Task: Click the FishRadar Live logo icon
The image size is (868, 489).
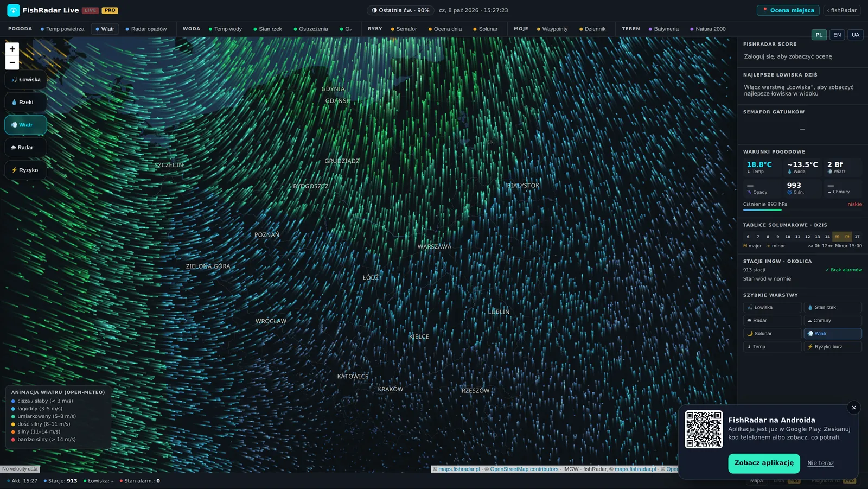Action: click(x=14, y=10)
